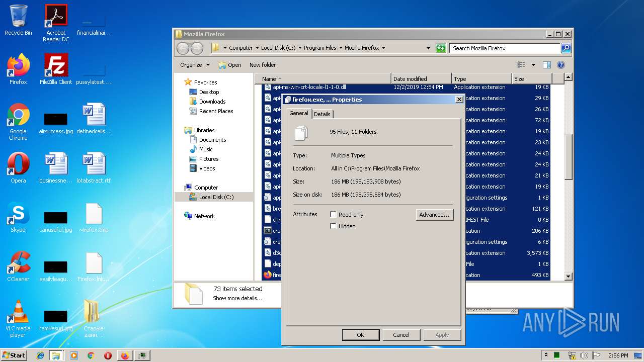This screenshot has height=362, width=644.
Task: Select the ~irefox.tmp desktop file
Action: coord(94,217)
